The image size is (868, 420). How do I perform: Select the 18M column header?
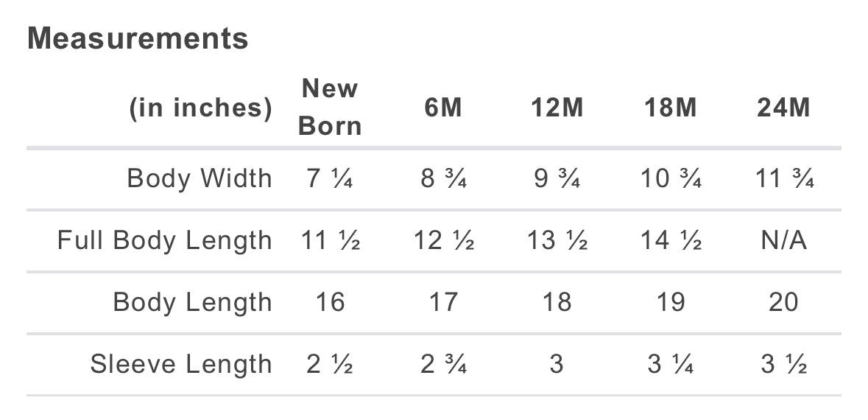(671, 108)
